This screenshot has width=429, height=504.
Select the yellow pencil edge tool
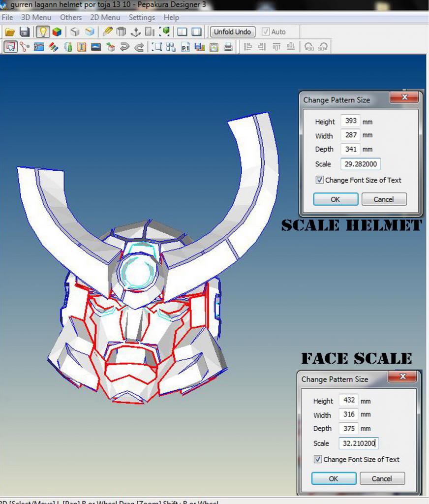click(x=107, y=31)
